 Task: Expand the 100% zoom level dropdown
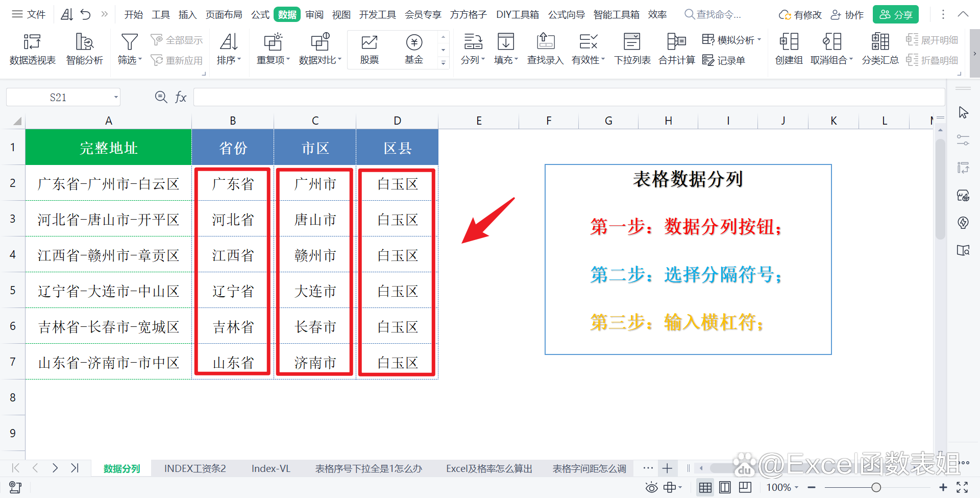(796, 487)
